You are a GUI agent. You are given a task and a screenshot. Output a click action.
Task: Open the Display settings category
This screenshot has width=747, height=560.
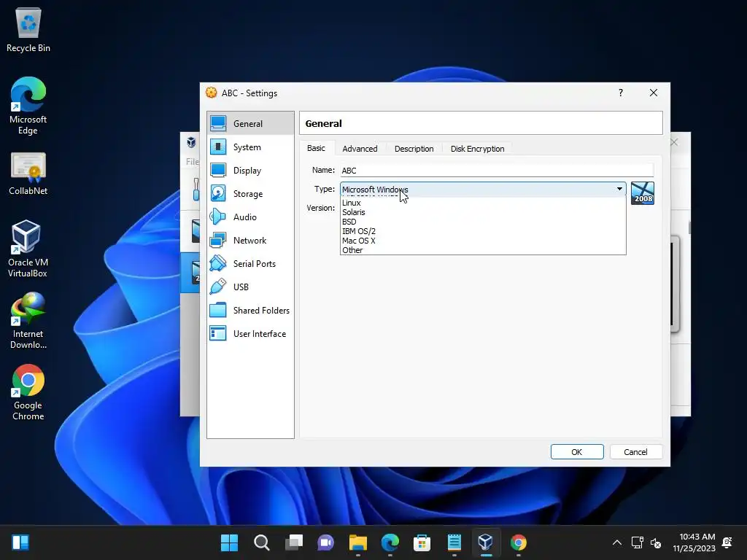tap(251, 170)
